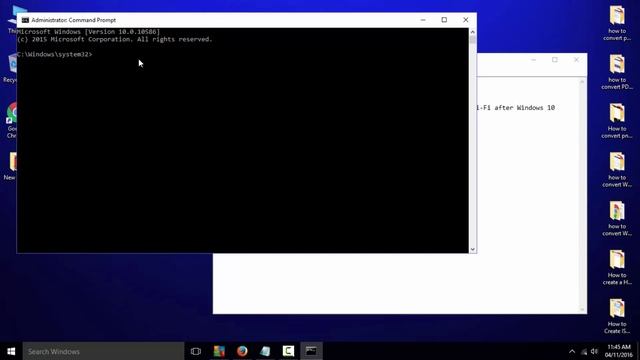Minimize the Command Prompt window

tap(423, 20)
